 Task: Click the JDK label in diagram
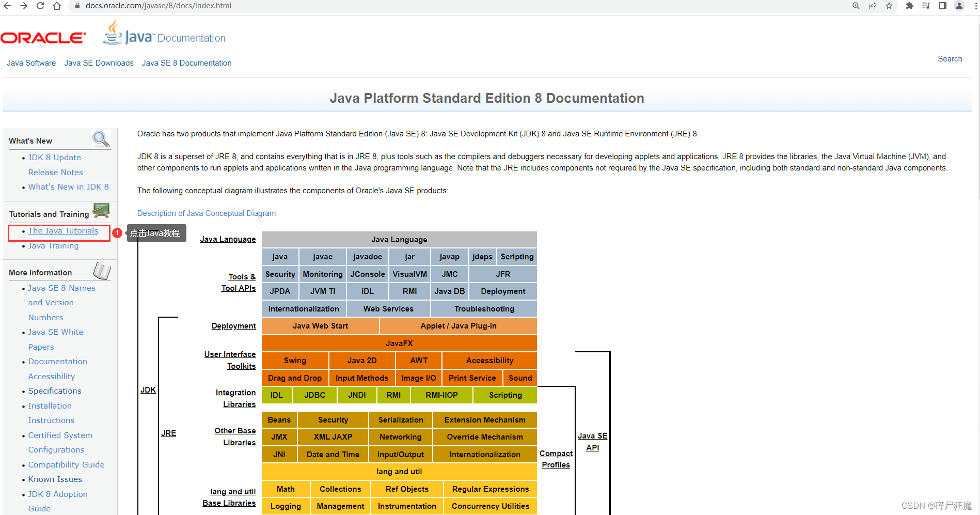[x=148, y=390]
